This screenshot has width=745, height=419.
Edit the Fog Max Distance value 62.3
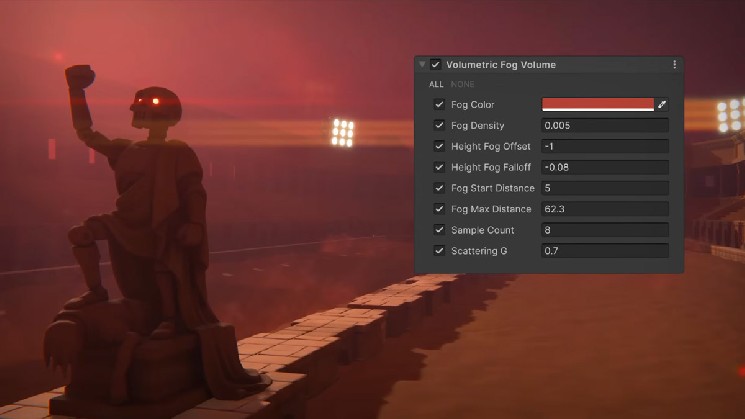pos(605,209)
